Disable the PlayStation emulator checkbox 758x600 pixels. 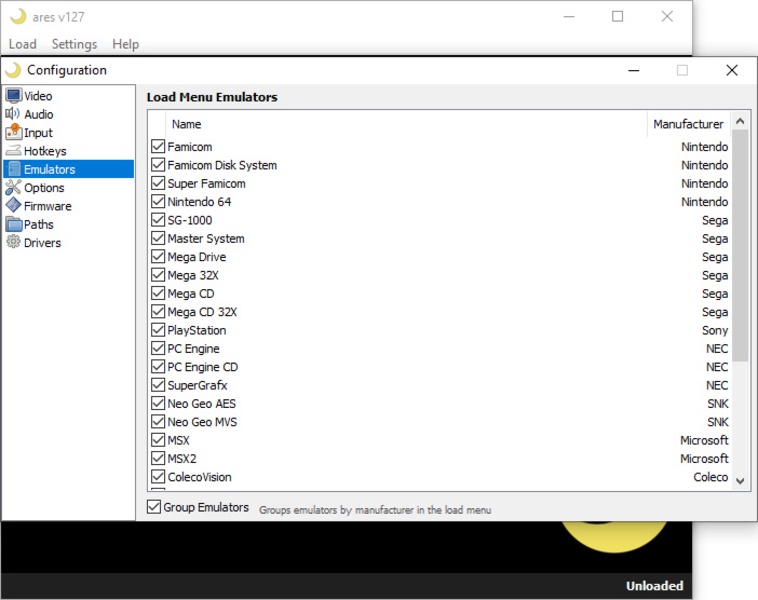158,330
